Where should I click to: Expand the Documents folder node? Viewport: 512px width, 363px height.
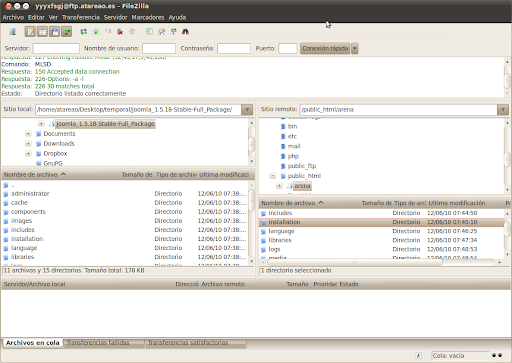click(28, 134)
